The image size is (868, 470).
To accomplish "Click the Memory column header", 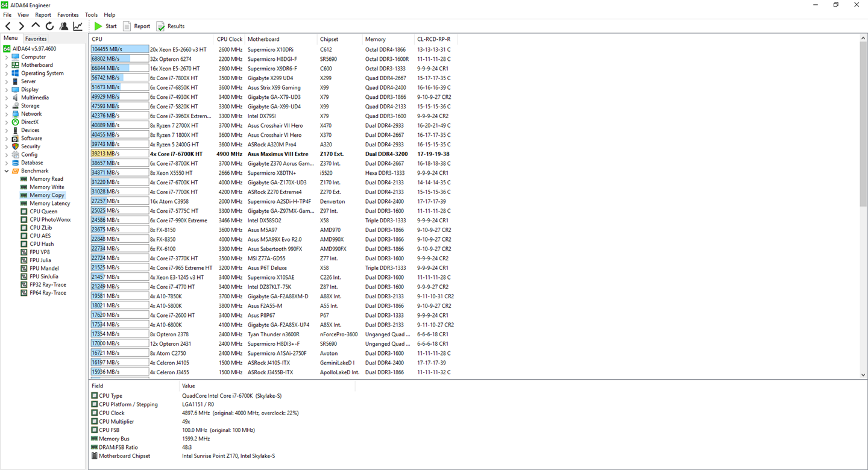I will (x=388, y=39).
